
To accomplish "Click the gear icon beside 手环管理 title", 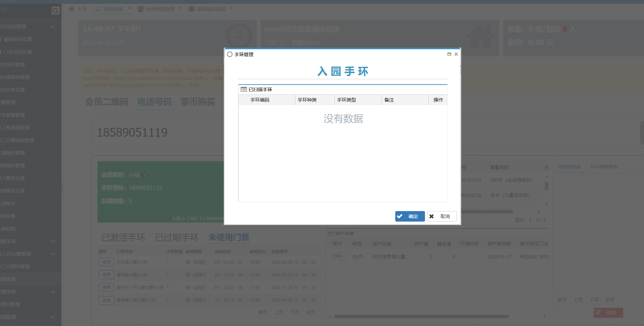I will pos(230,54).
